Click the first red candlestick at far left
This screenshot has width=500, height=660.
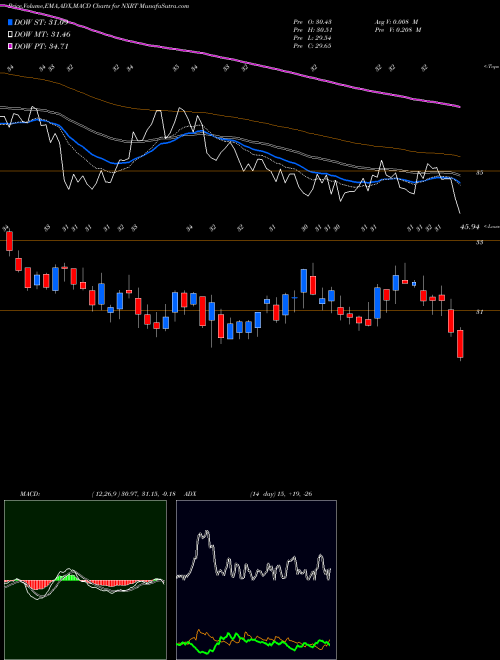pos(9,241)
